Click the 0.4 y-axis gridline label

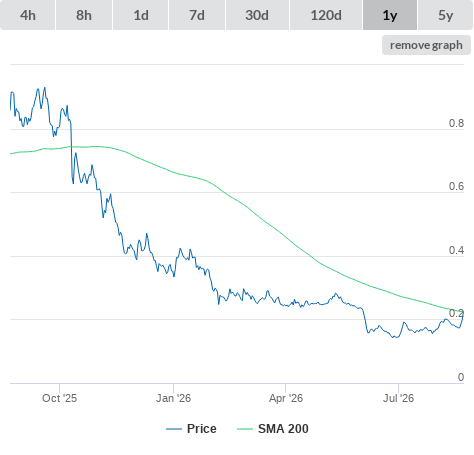pyautogui.click(x=456, y=250)
